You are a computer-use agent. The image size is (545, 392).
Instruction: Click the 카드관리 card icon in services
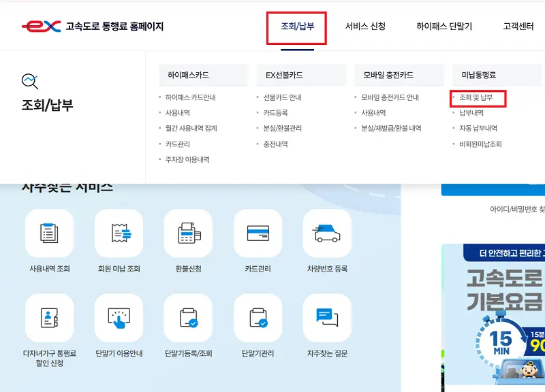[x=258, y=233]
